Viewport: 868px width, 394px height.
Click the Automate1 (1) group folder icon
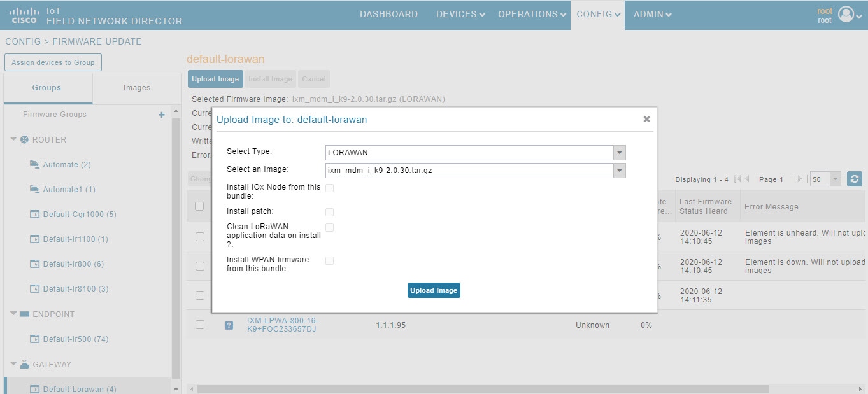[x=34, y=189]
